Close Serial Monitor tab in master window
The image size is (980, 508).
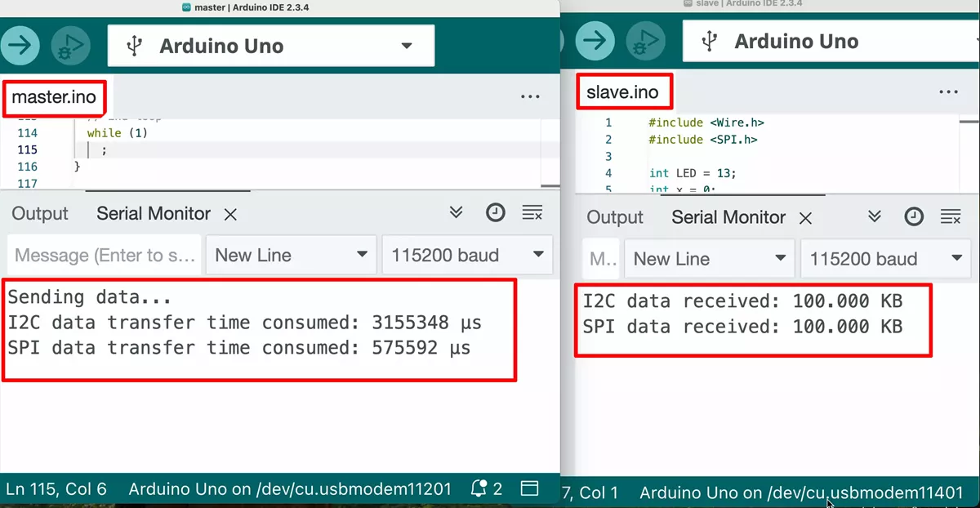click(x=230, y=214)
